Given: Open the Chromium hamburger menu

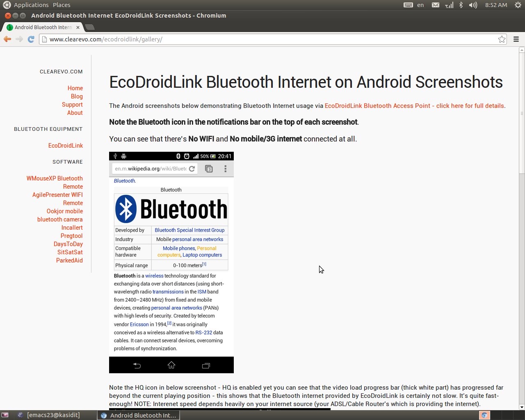Looking at the screenshot, I should tap(516, 39).
